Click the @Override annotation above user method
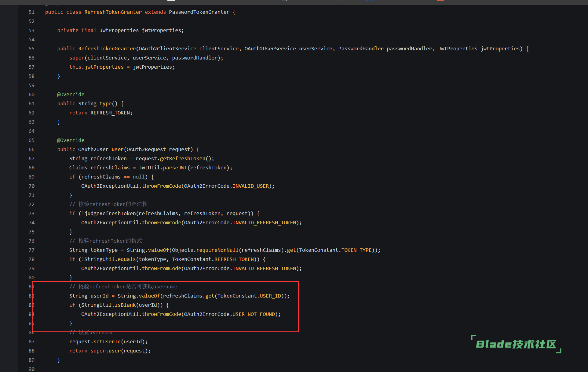Screen dimensions: 588x372 pos(71,140)
